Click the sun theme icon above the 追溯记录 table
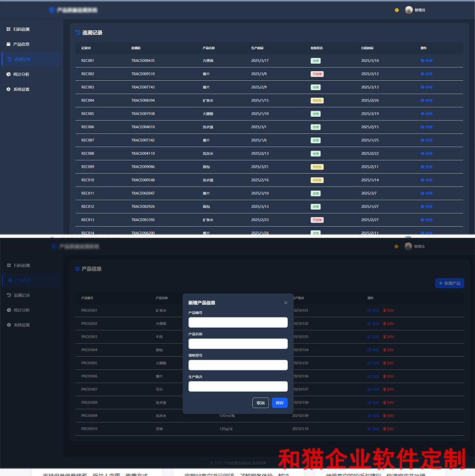The height and width of the screenshot is (476, 475). [x=396, y=10]
